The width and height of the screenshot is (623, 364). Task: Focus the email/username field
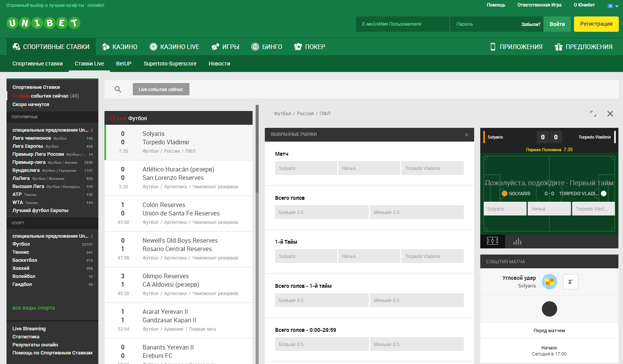tap(403, 24)
